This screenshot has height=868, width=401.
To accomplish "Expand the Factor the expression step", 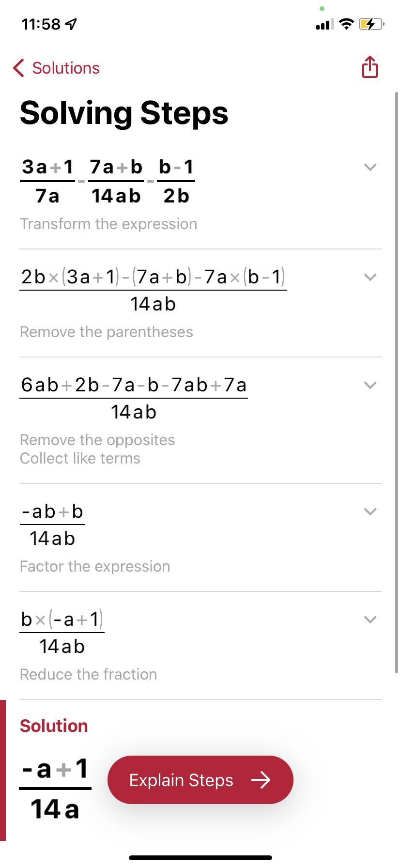I will coord(370,511).
